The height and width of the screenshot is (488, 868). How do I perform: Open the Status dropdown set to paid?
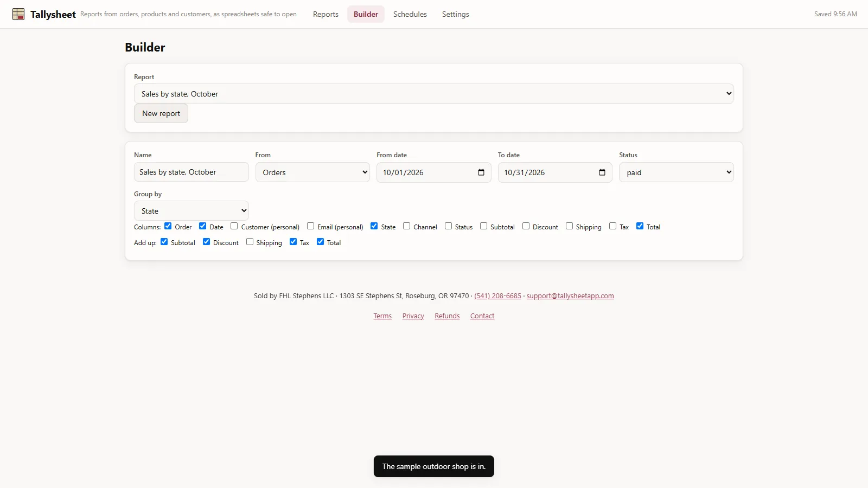pos(676,172)
